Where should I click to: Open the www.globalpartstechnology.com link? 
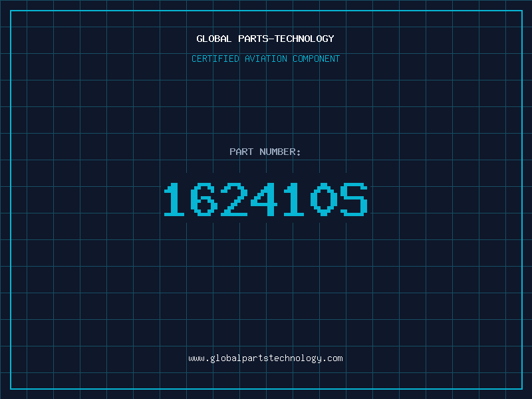click(265, 358)
